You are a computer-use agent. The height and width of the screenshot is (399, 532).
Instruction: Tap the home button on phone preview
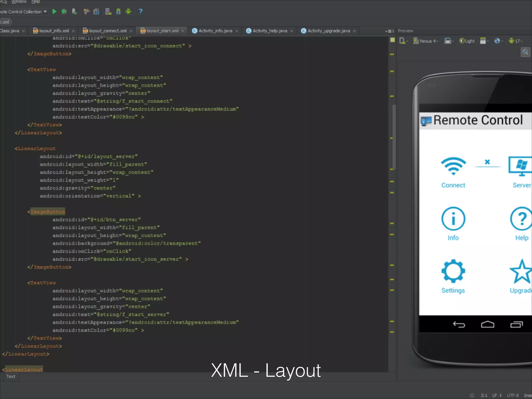(x=488, y=324)
